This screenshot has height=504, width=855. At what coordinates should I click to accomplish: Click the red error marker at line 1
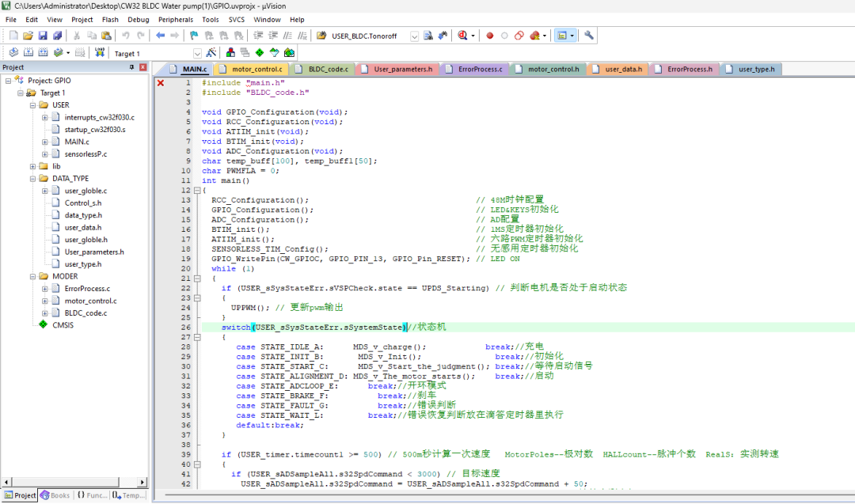coord(160,83)
